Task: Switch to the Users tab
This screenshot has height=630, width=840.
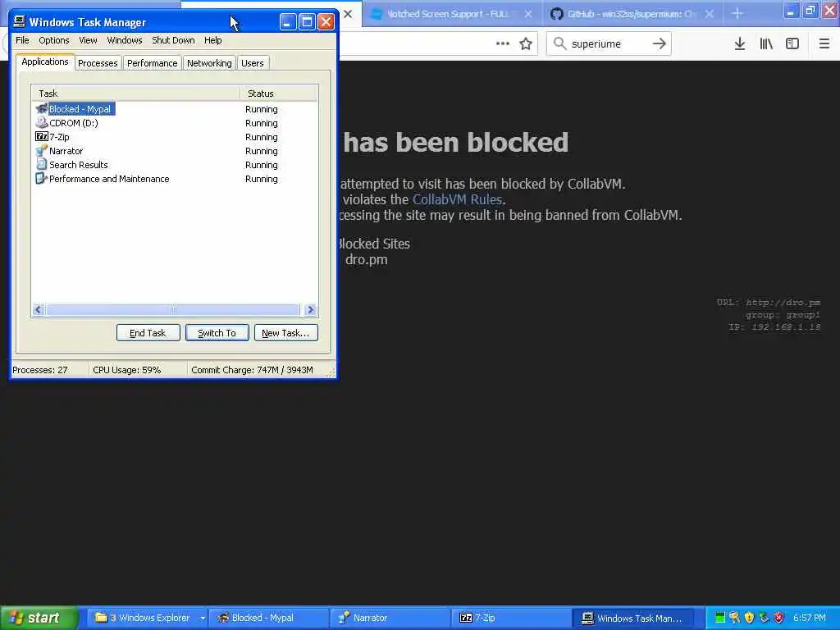Action: coord(253,63)
